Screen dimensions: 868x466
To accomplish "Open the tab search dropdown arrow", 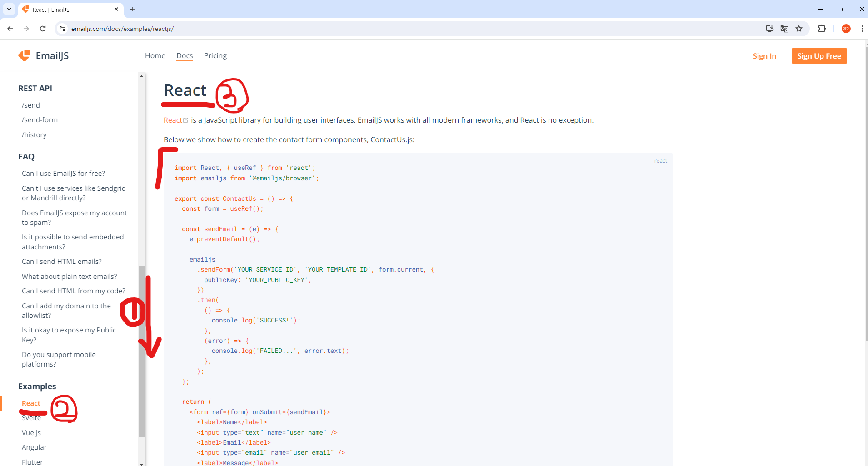I will 9,9.
